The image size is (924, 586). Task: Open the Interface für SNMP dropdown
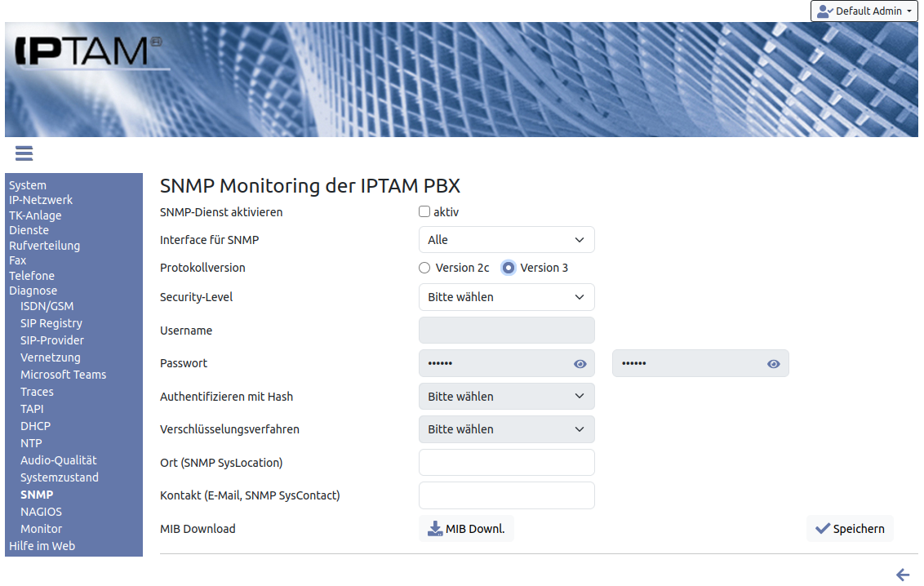[x=506, y=240]
